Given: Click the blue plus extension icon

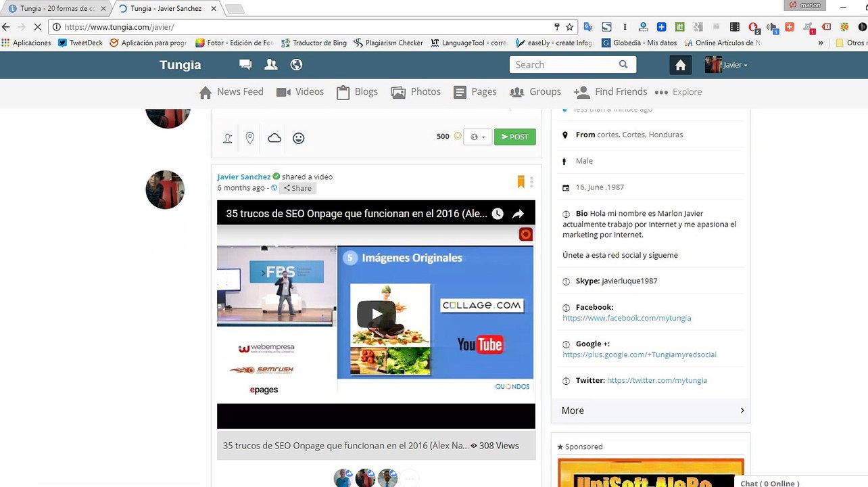Looking at the screenshot, I should click(x=662, y=27).
